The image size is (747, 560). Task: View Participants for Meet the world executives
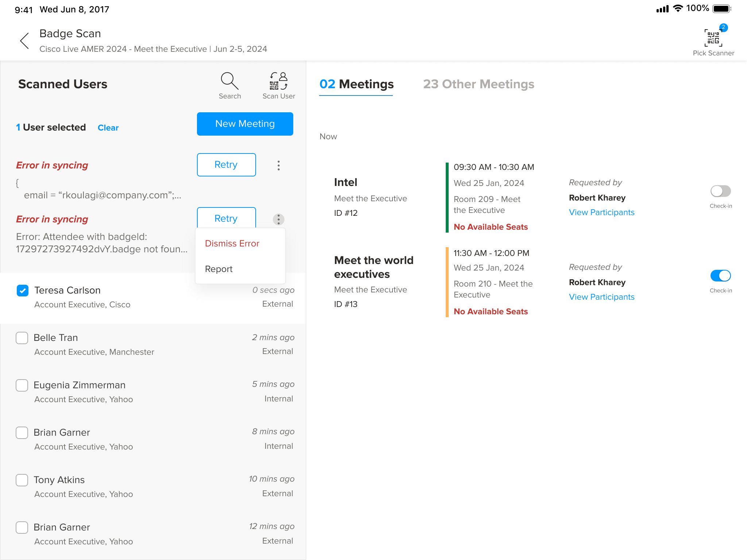click(601, 297)
